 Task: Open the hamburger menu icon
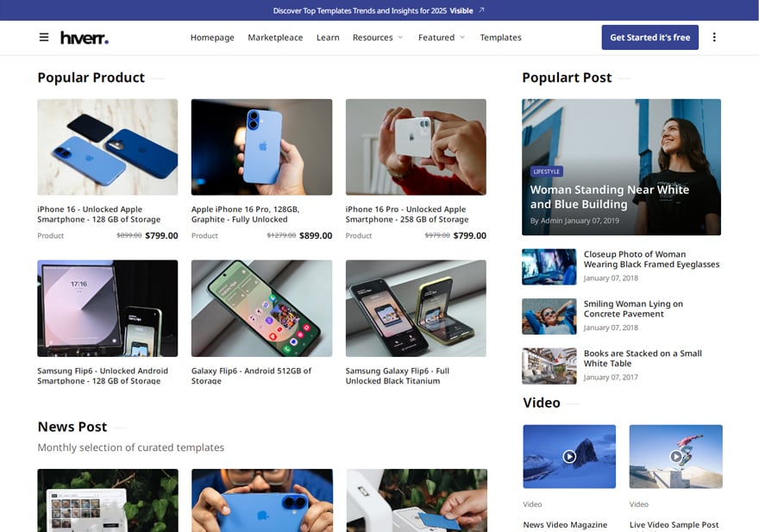[44, 37]
